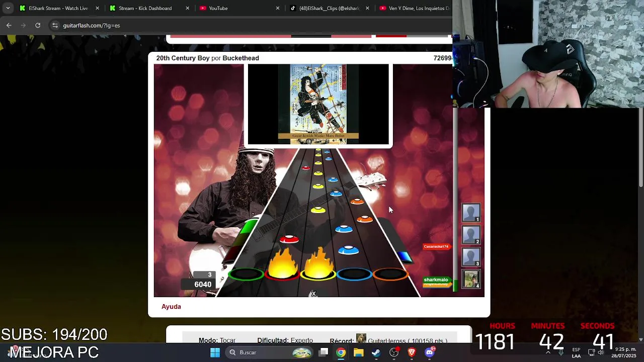
Task: Close the ElShark_Clips TikTok tab
Action: [367, 8]
